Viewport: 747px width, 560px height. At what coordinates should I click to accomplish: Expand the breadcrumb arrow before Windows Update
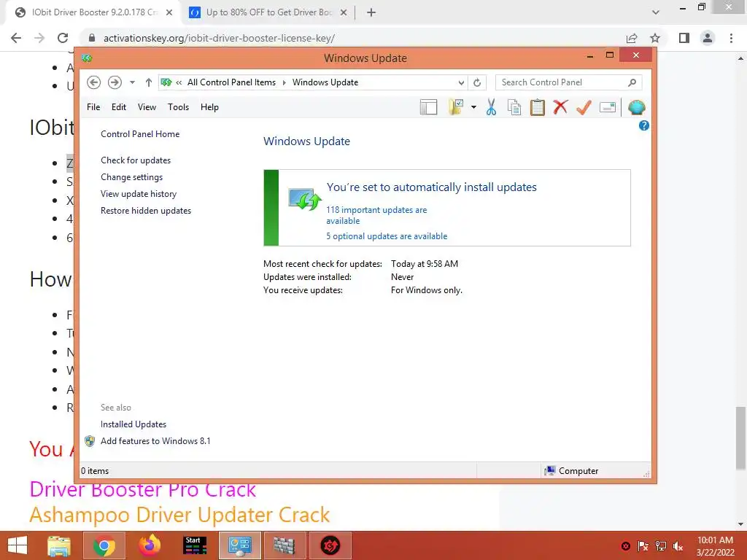click(285, 82)
